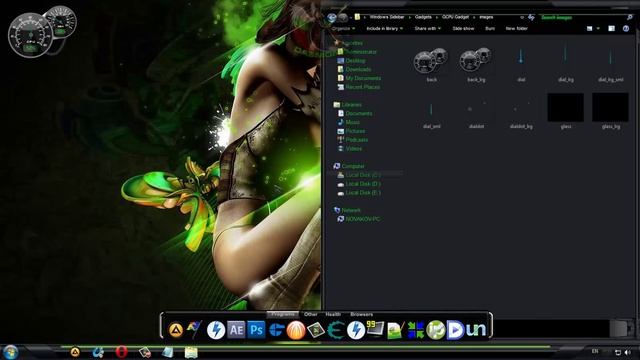
Task: Click the orange globe dock icon
Action: tap(296, 330)
